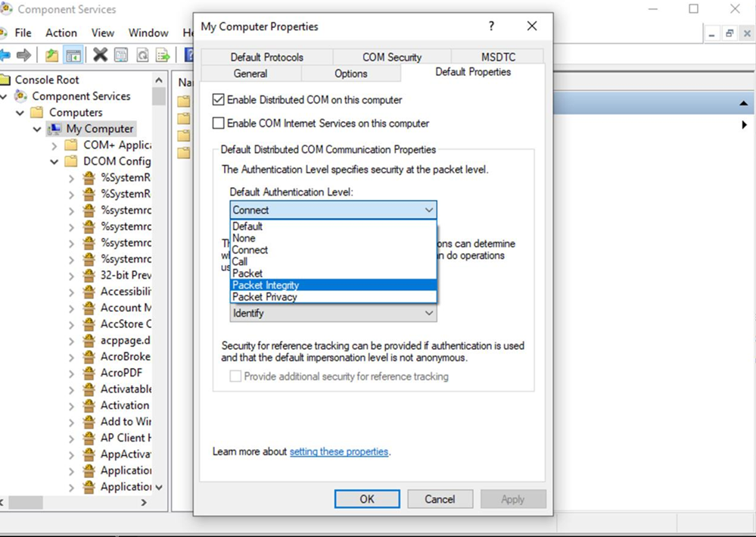
Task: Click the black X Delete toolbar icon
Action: click(x=101, y=55)
